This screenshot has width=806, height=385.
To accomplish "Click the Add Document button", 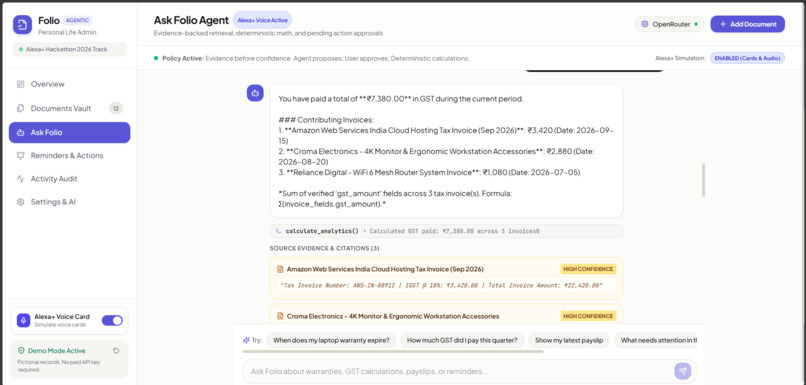I will pos(747,24).
